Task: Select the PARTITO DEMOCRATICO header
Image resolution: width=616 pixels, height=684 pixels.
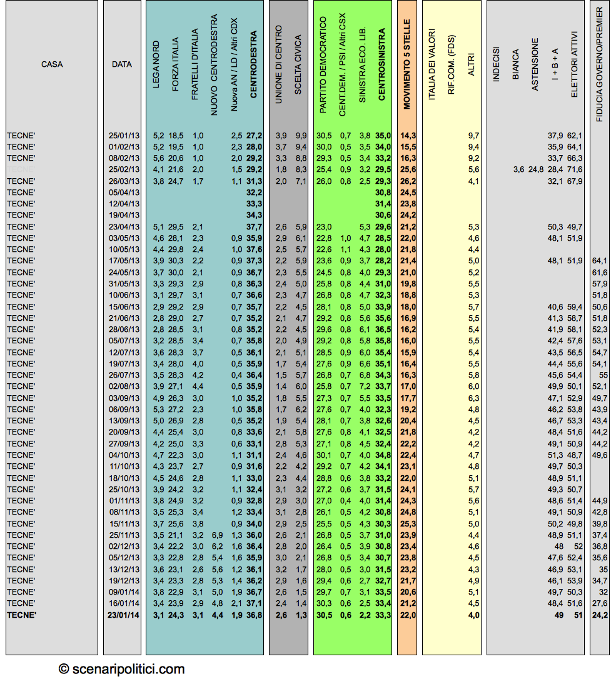Action: coord(323,64)
